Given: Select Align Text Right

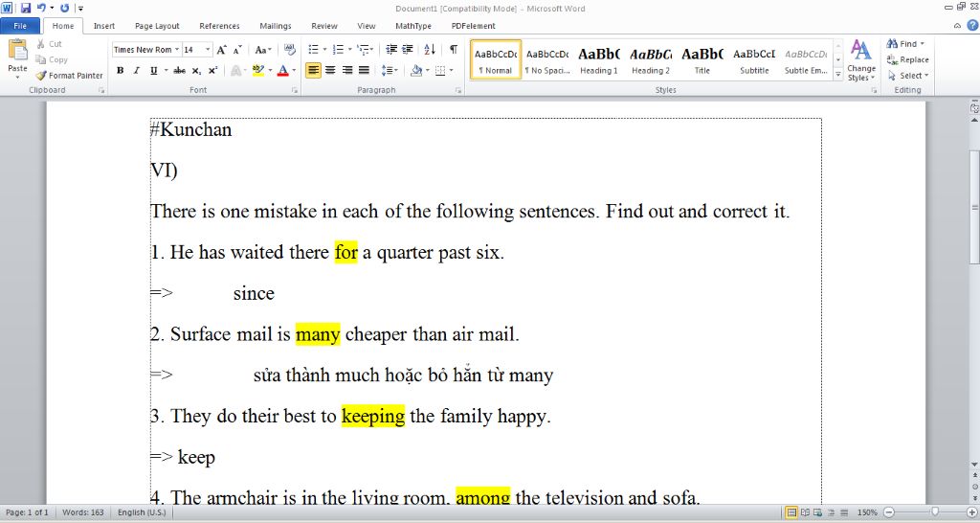Looking at the screenshot, I should click(346, 71).
